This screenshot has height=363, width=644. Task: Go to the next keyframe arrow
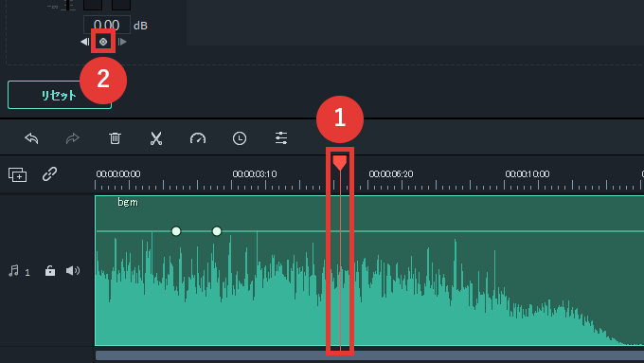(122, 42)
